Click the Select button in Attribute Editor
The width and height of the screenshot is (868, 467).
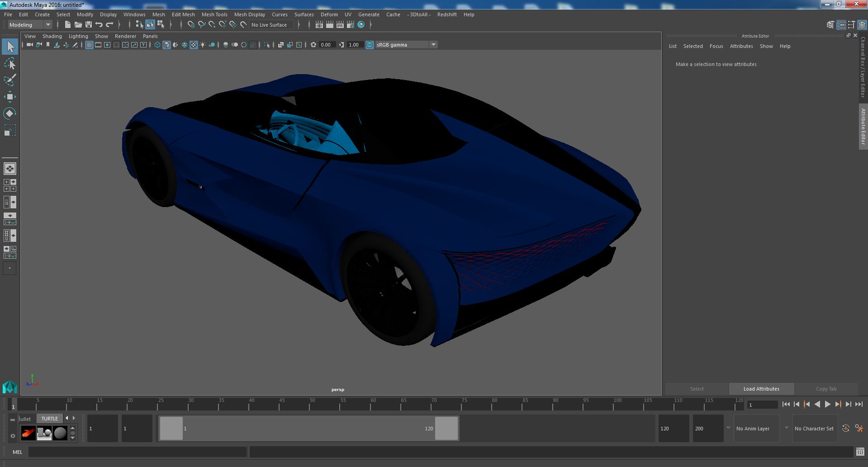tap(697, 389)
